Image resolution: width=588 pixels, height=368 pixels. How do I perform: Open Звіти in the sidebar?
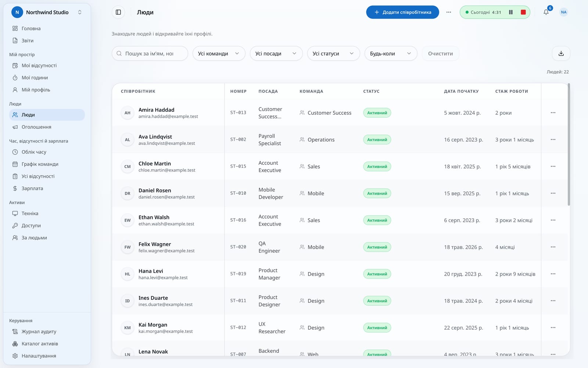(x=47, y=40)
